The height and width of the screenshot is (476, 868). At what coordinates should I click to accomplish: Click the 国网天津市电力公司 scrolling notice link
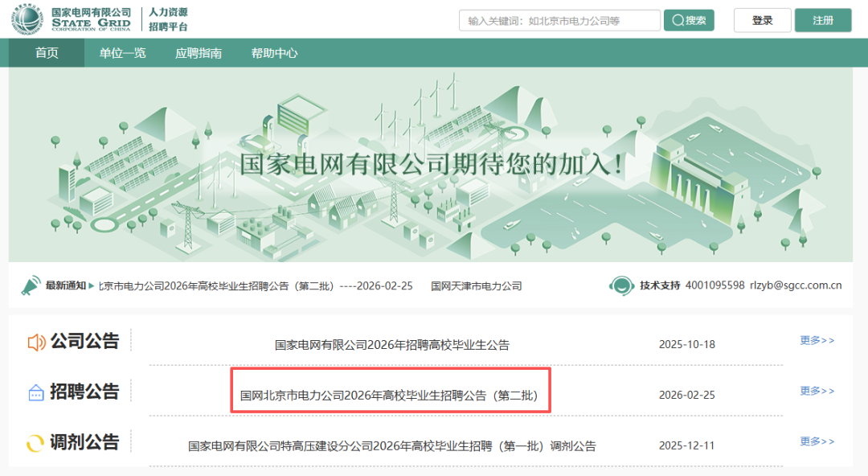477,285
